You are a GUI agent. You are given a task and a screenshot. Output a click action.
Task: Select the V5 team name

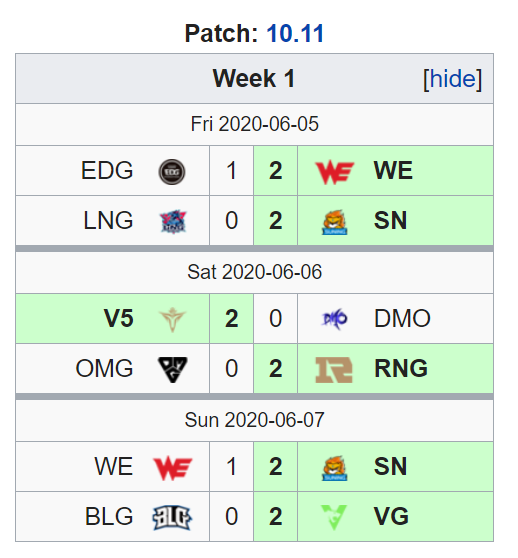(x=118, y=319)
